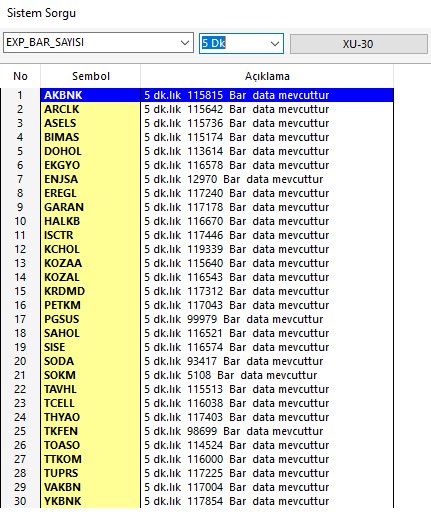The image size is (431, 526).
Task: Select the PGSUS symbol
Action: tap(62, 319)
